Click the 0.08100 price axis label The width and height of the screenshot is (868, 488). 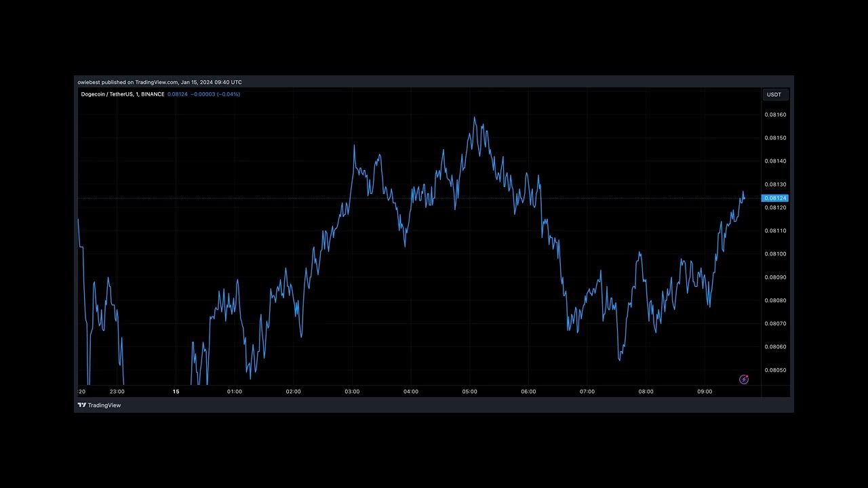tap(775, 254)
